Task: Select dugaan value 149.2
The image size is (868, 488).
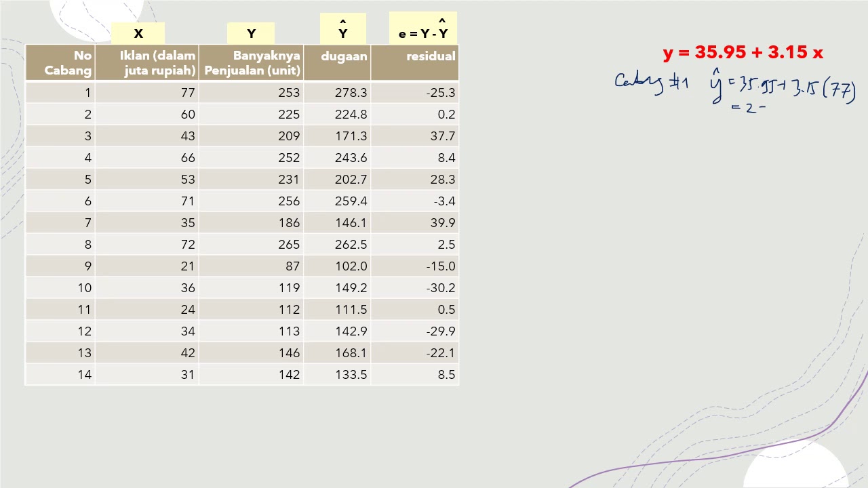Action: pyautogui.click(x=351, y=288)
